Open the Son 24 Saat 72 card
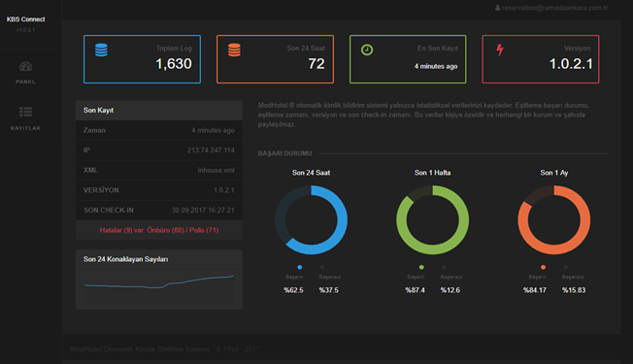This screenshot has height=364, width=633. click(x=275, y=59)
